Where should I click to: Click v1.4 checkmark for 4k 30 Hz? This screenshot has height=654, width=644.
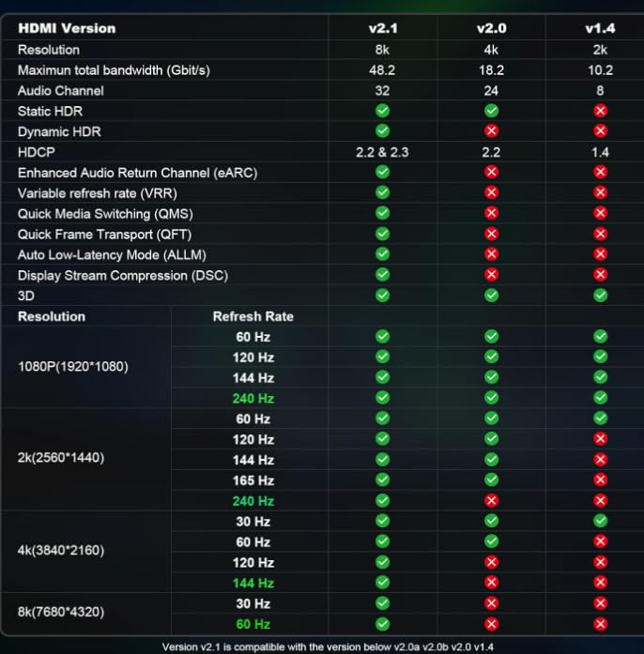[x=601, y=521]
